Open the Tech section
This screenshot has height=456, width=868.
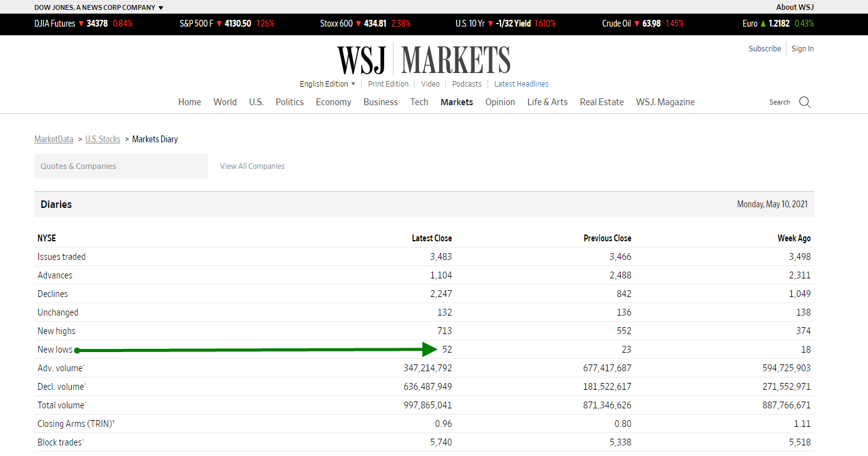point(419,102)
